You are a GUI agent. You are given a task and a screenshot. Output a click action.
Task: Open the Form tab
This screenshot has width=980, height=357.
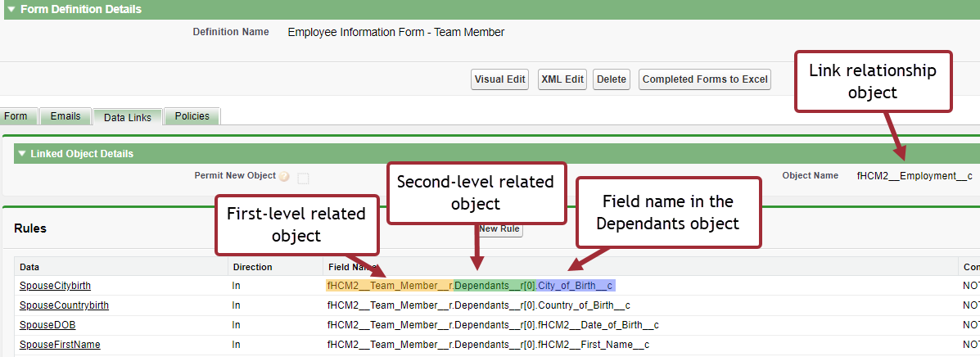tap(16, 116)
